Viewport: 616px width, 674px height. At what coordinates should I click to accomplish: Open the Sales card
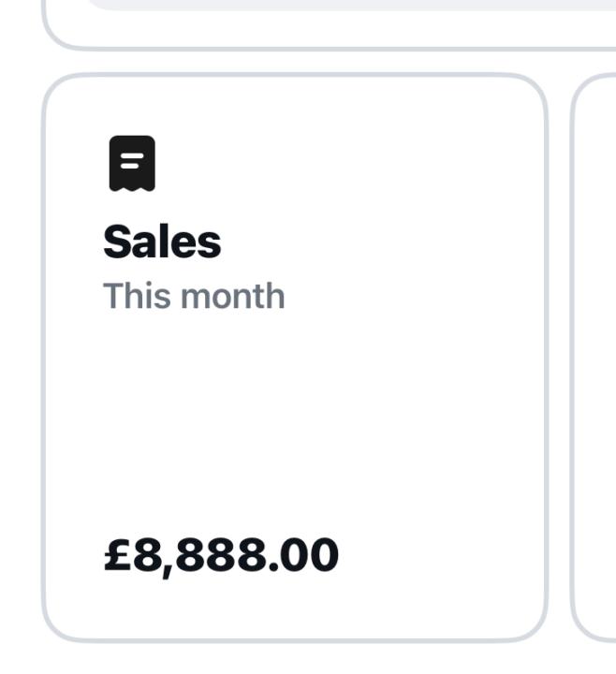294,358
